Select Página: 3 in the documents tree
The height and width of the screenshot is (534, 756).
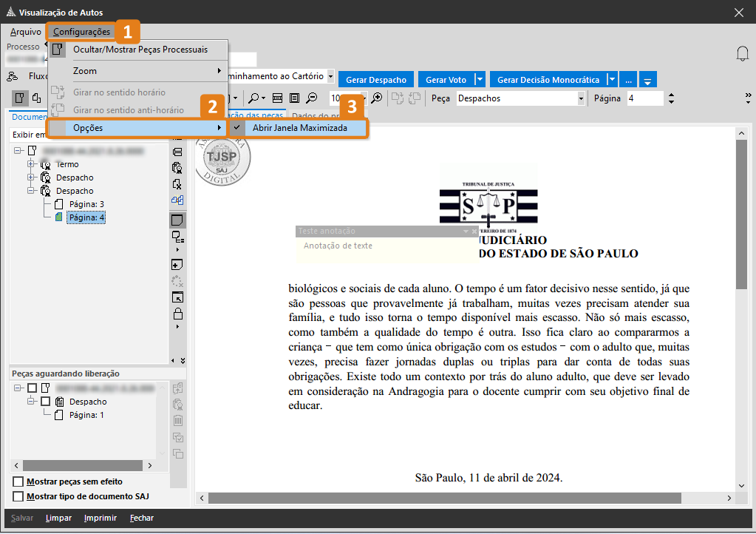pyautogui.click(x=86, y=204)
